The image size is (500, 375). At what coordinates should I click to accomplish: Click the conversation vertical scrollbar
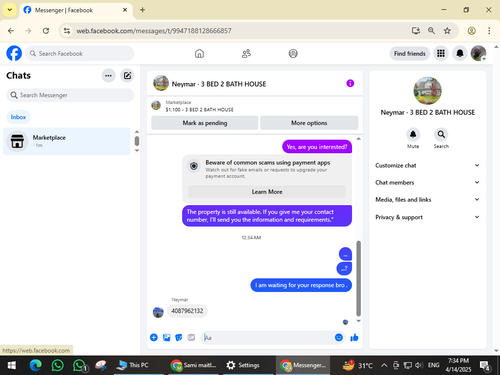[359, 278]
